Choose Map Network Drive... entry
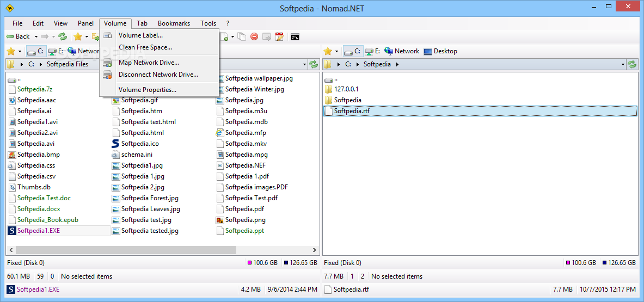 pos(160,63)
